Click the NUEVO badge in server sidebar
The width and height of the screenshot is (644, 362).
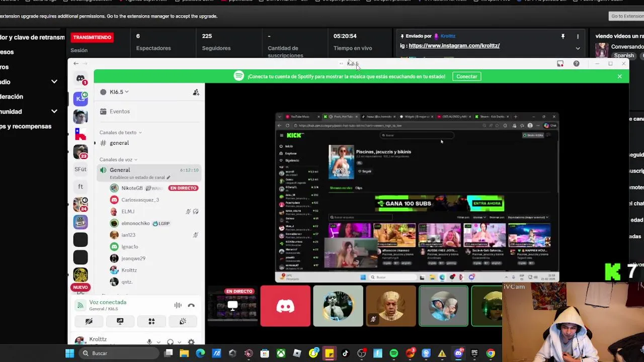click(80, 287)
